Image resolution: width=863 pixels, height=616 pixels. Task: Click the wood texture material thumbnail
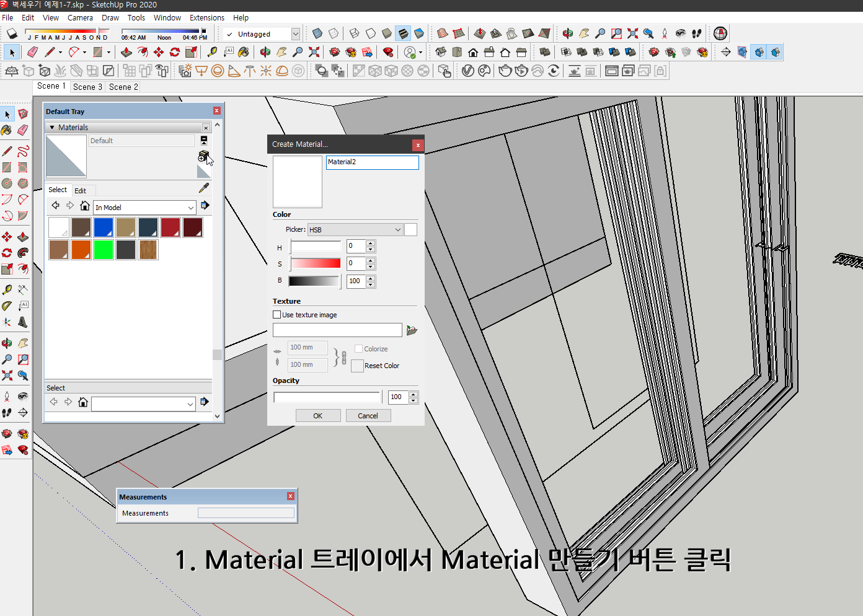(148, 250)
